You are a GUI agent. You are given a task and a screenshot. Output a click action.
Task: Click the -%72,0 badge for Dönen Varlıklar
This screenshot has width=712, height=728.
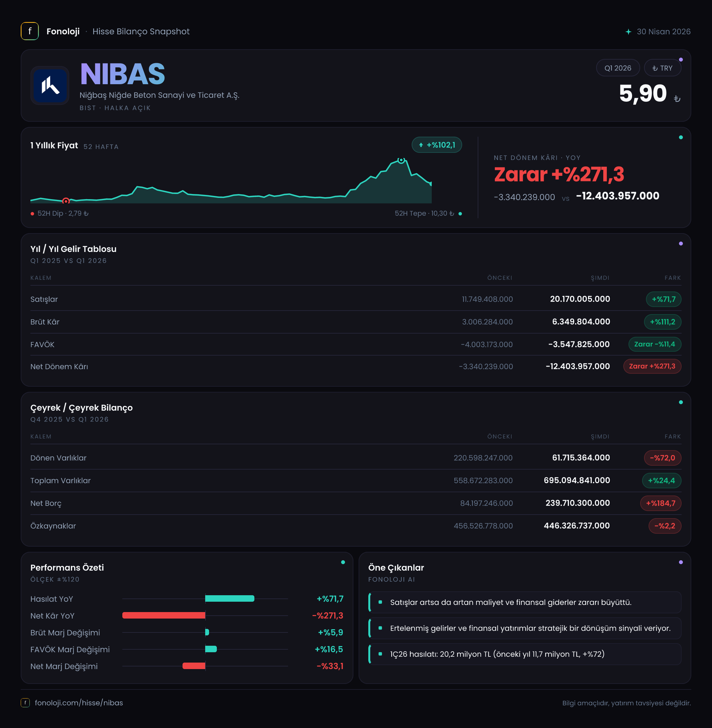click(662, 458)
